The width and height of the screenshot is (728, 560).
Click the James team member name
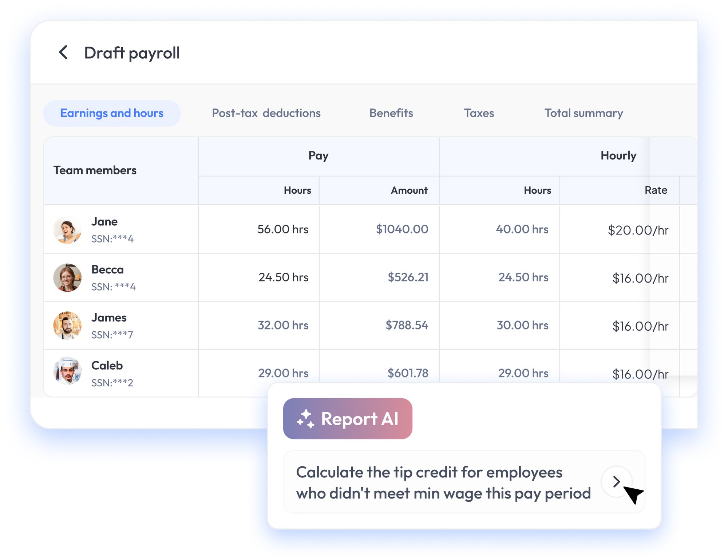(x=109, y=318)
